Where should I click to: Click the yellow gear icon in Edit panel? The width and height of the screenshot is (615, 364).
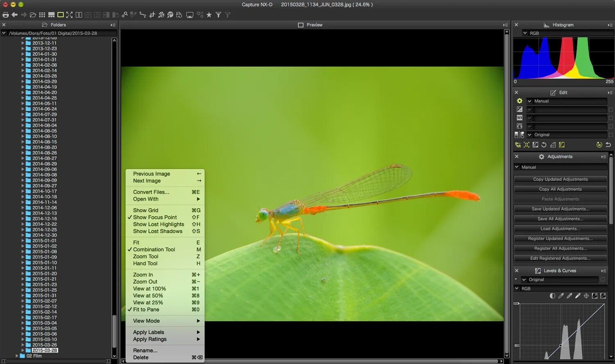coord(519,101)
